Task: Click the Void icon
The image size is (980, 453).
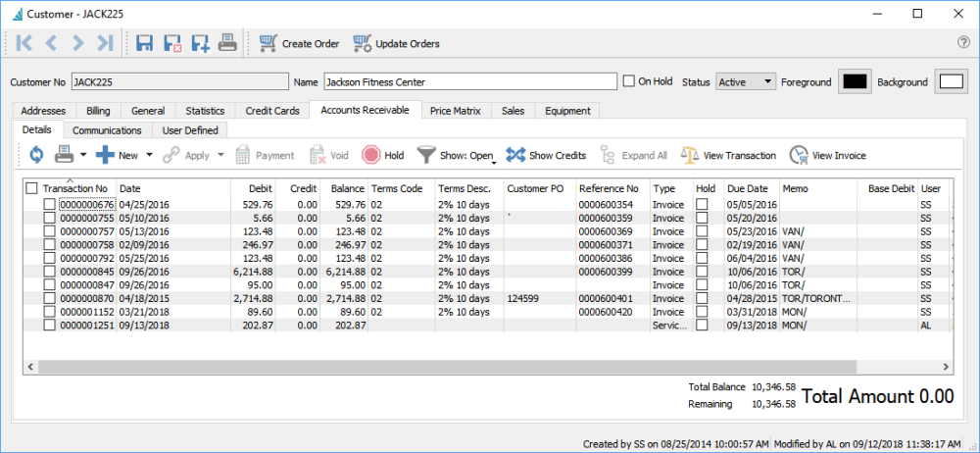Action: click(x=318, y=155)
